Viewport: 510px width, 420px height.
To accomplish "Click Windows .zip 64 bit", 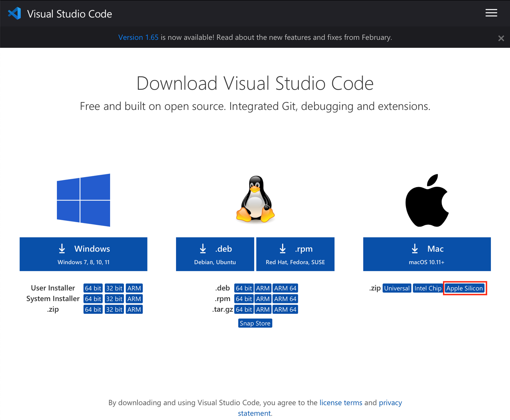I will click(93, 310).
